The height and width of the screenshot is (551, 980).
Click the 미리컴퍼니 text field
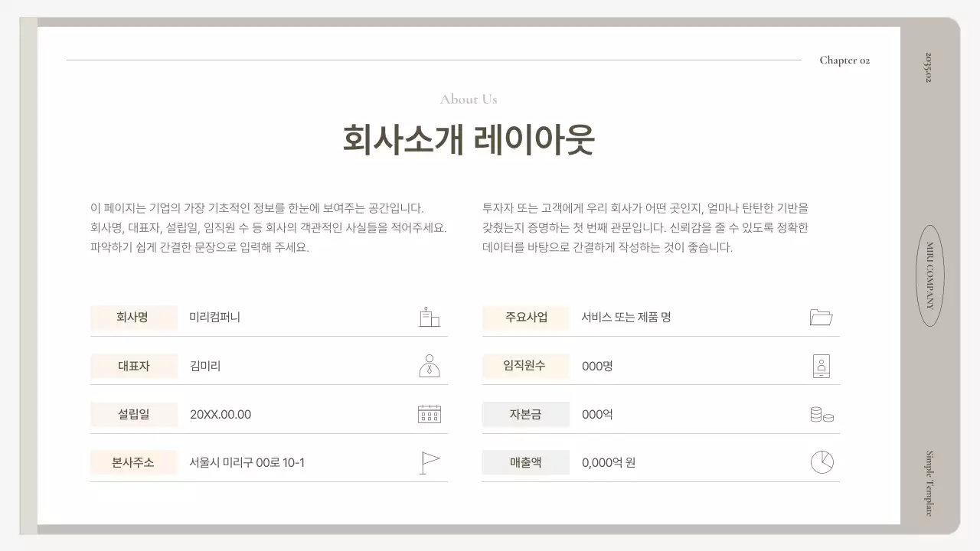(215, 318)
